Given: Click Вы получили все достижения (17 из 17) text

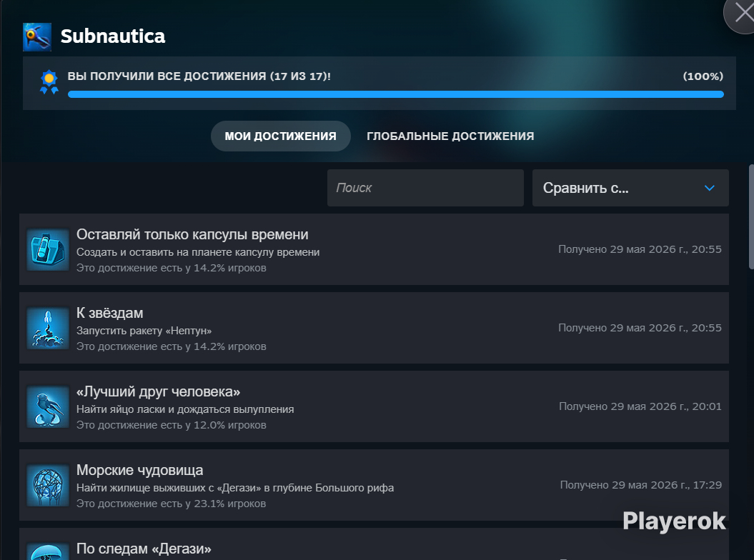Looking at the screenshot, I should (199, 76).
